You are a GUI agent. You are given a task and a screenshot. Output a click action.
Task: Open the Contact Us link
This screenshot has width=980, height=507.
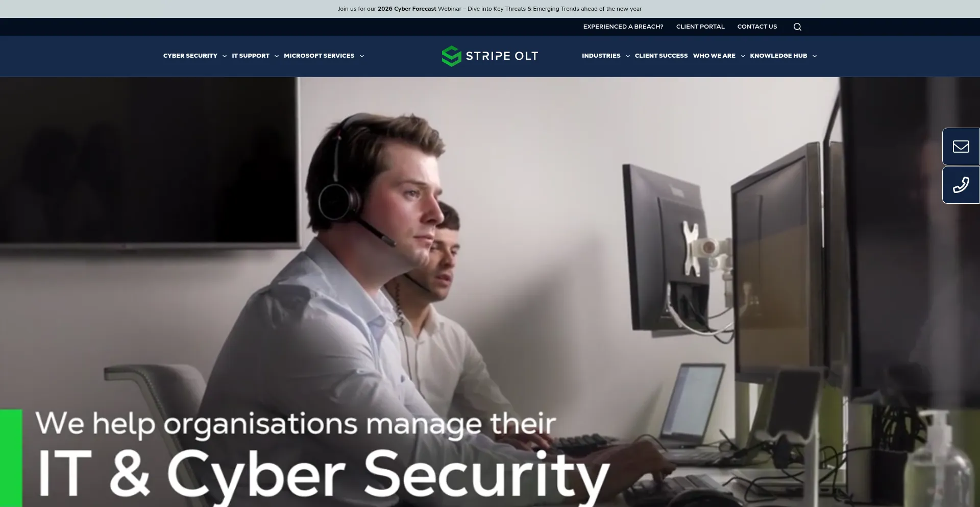click(x=757, y=27)
